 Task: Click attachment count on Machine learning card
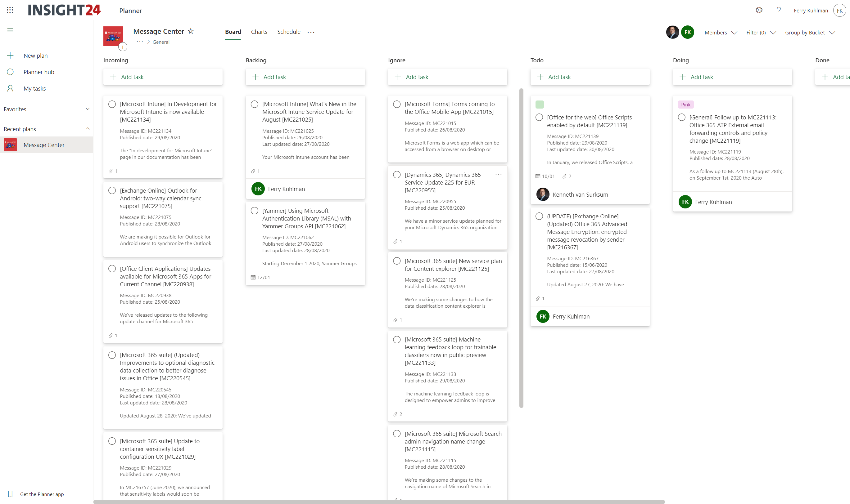398,414
